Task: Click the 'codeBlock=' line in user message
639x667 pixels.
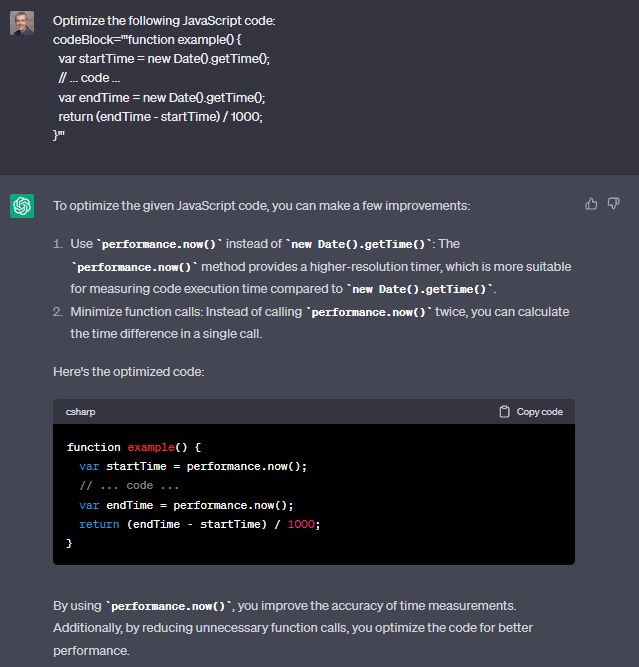Action: [x=147, y=40]
